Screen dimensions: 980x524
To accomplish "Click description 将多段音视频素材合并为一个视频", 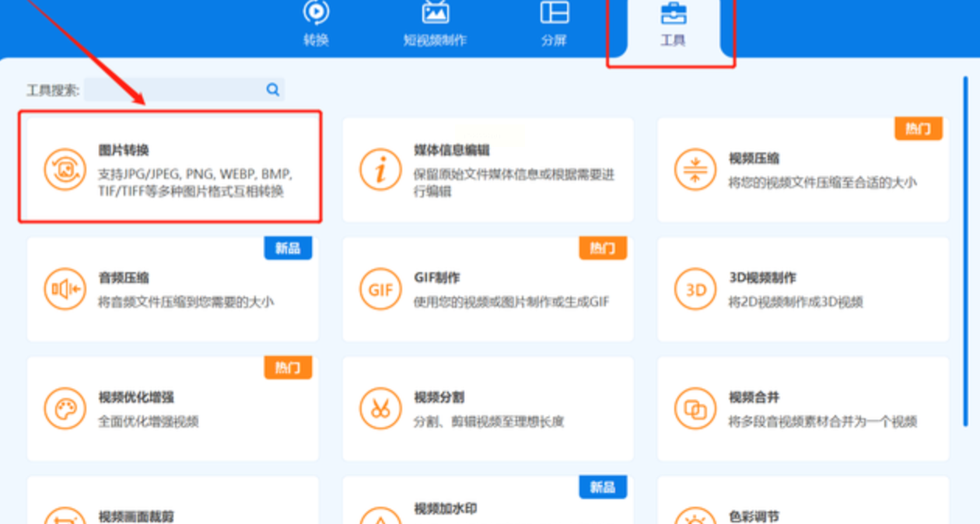I will tap(823, 421).
